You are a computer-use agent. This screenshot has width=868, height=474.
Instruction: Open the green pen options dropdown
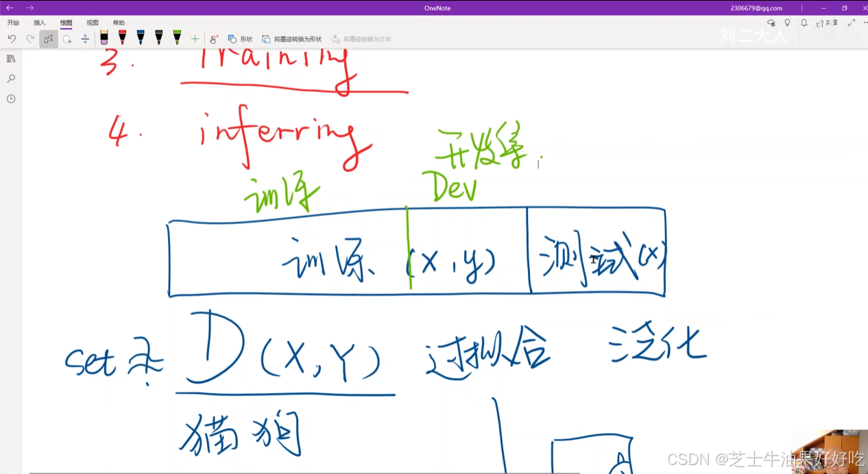(176, 38)
